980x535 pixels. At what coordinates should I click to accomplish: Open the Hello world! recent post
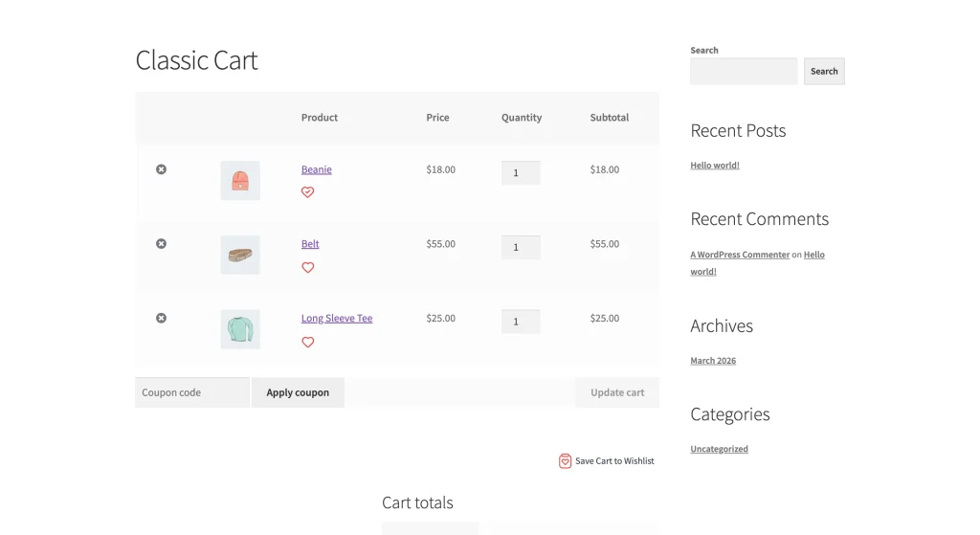click(715, 165)
